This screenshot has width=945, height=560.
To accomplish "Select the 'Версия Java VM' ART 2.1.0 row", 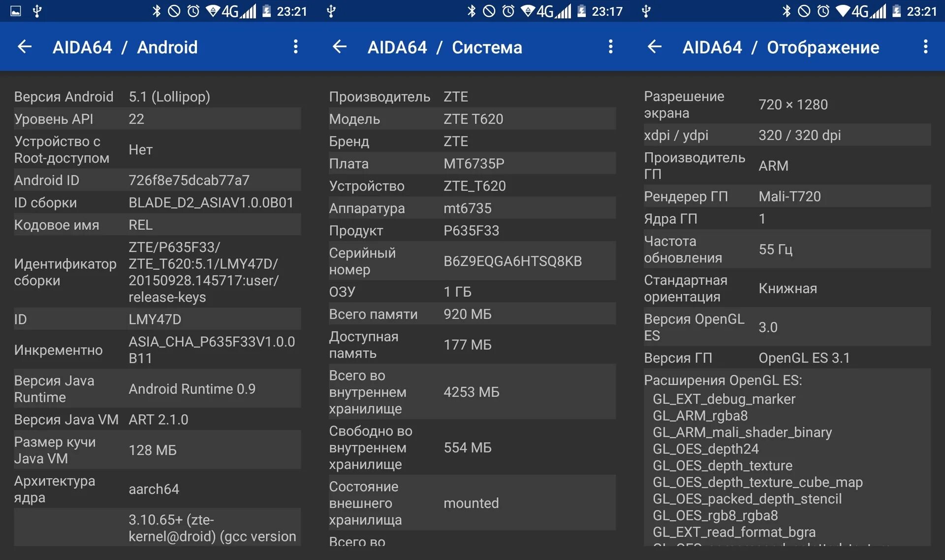I will (x=157, y=419).
